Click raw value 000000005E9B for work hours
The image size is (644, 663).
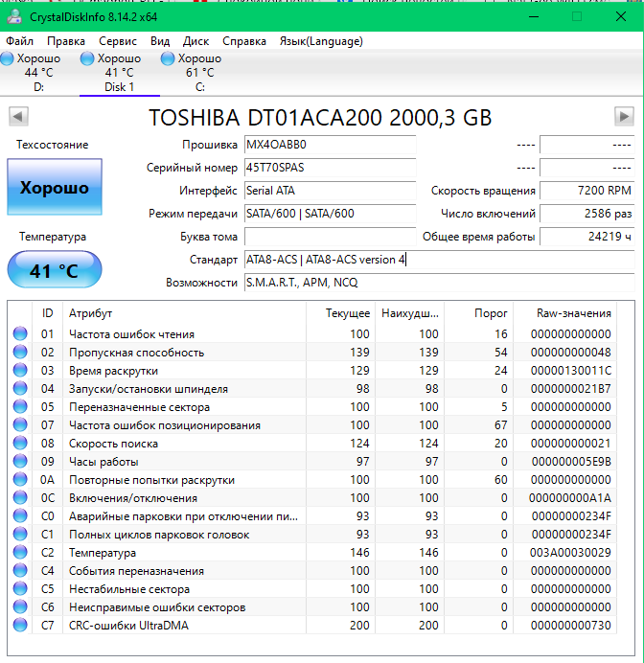(571, 461)
